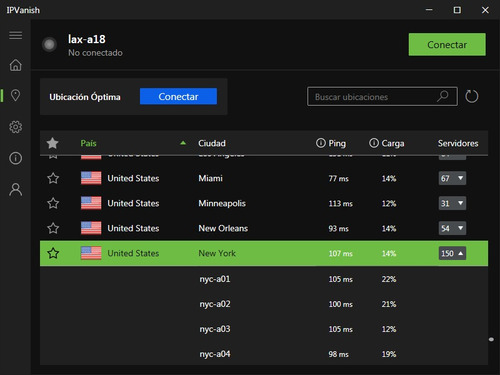Sort by the Ciudad column header
Viewport: 500px width, 375px height.
pos(212,143)
